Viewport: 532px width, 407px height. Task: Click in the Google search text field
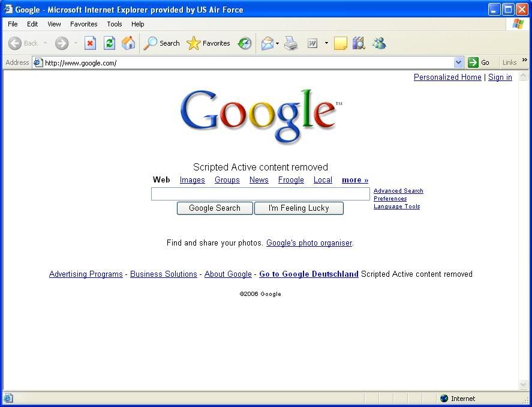tap(260, 194)
